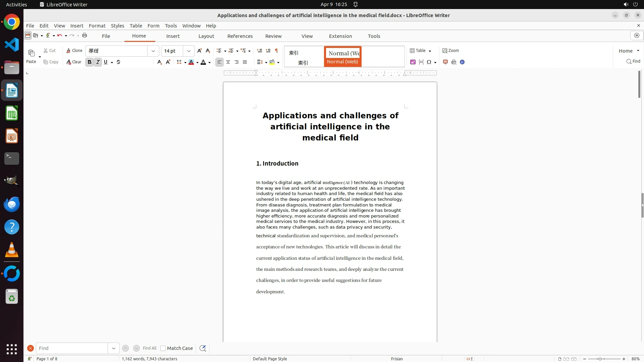Expand the font name dropdown
This screenshot has height=362, width=644.
(153, 51)
